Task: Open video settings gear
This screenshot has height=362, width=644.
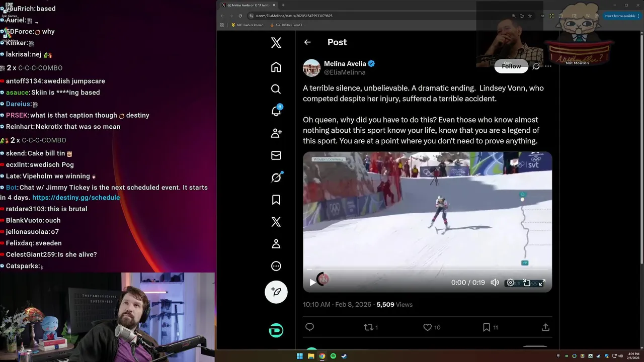Action: 510,283
